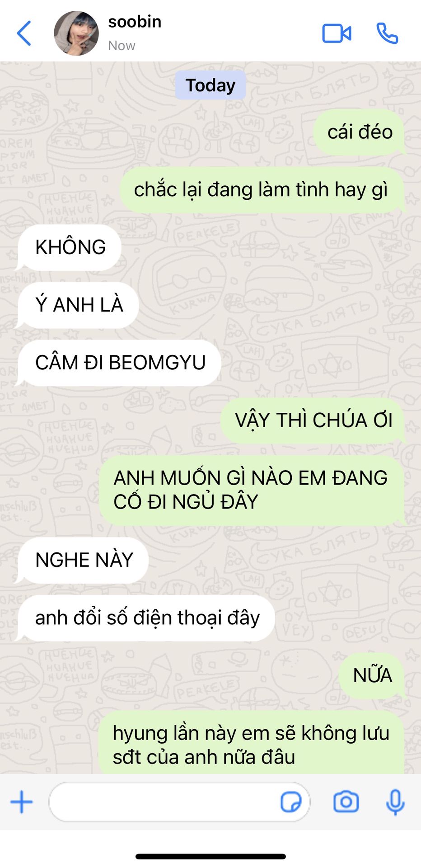421x868 pixels.
Task: Open the camera icon
Action: pyautogui.click(x=346, y=802)
